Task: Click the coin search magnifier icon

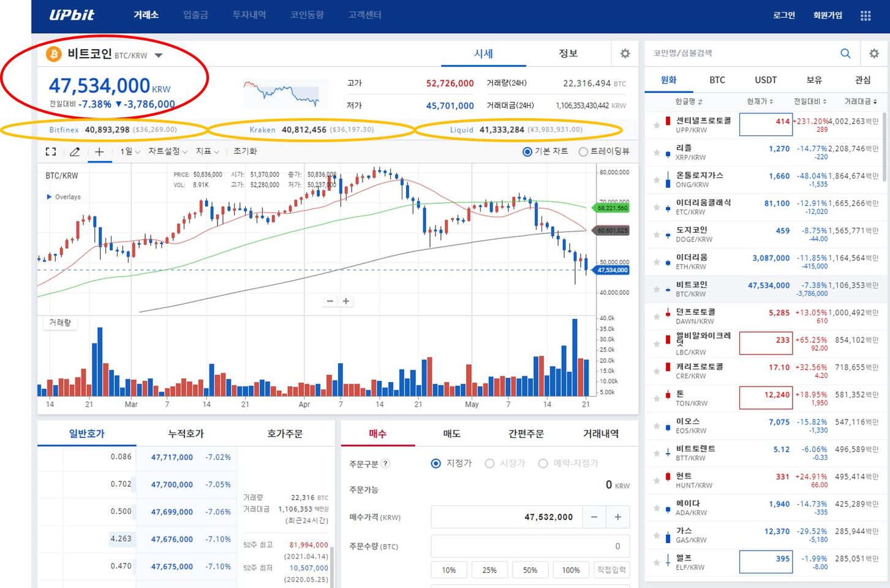Action: pos(845,53)
